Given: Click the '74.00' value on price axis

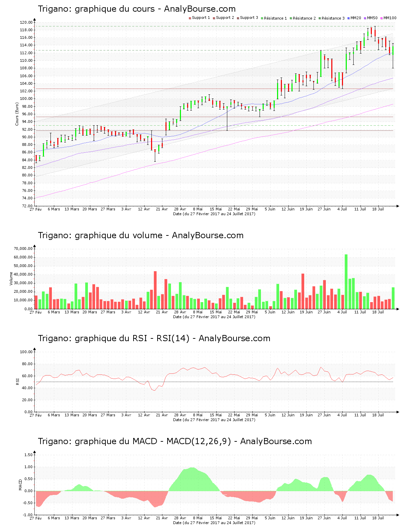Looking at the screenshot, I should click(27, 198).
